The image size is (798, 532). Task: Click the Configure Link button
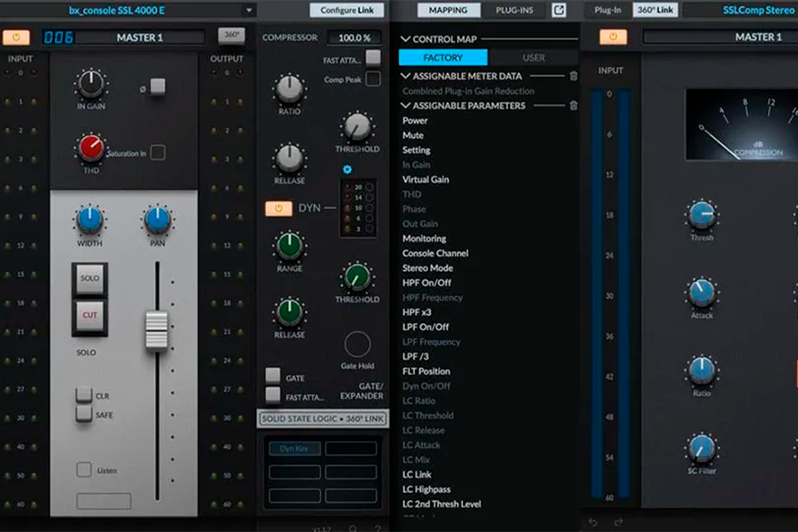[346, 10]
